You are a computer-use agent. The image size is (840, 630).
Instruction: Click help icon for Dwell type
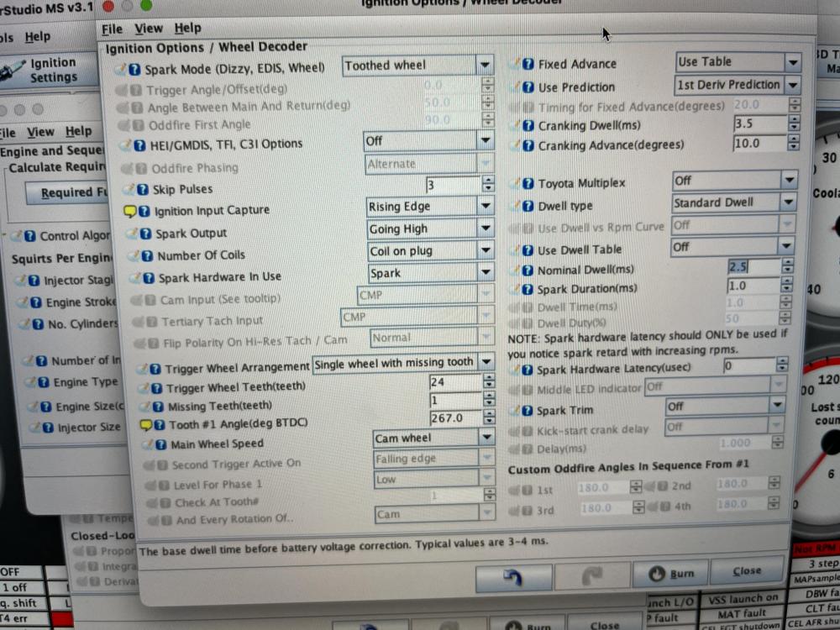(528, 207)
